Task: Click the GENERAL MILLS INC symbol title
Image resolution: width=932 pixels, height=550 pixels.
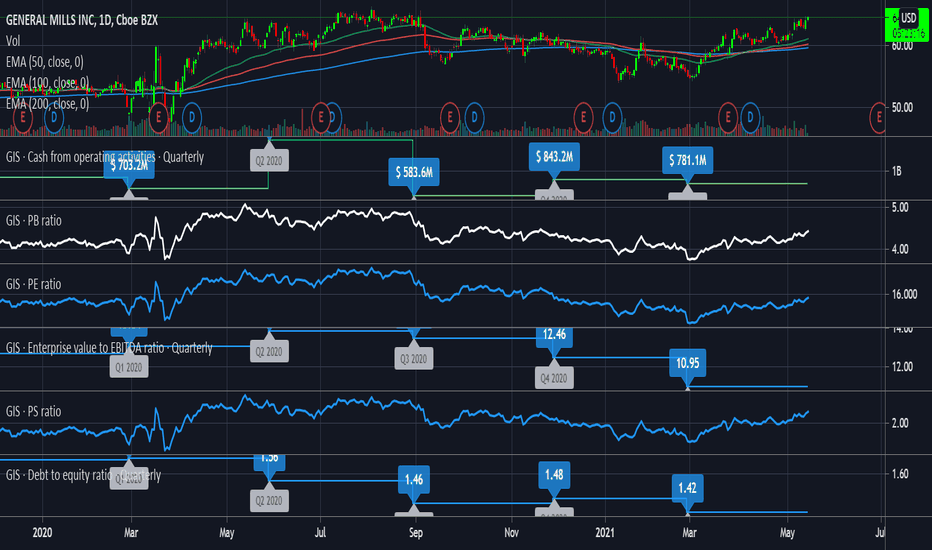Action: (x=81, y=20)
